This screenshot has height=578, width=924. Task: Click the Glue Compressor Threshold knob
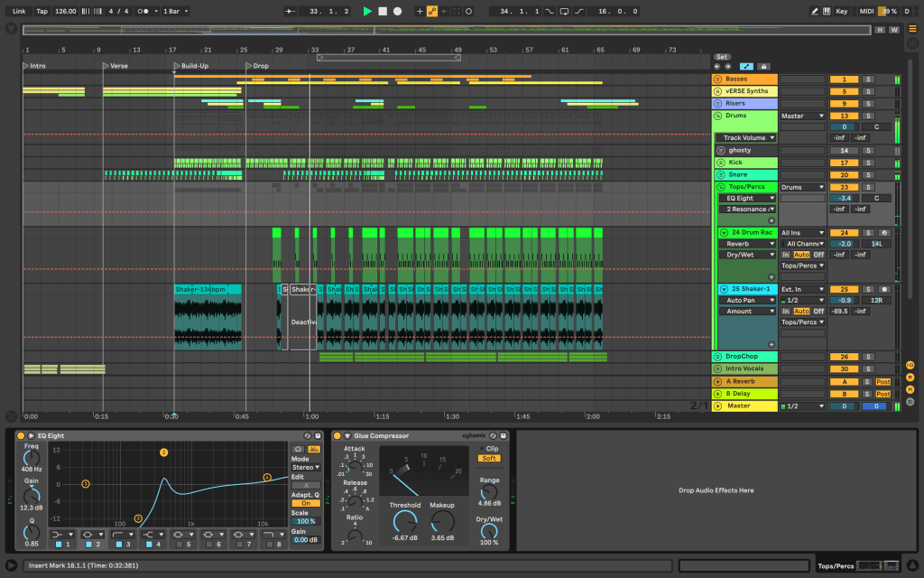click(405, 520)
